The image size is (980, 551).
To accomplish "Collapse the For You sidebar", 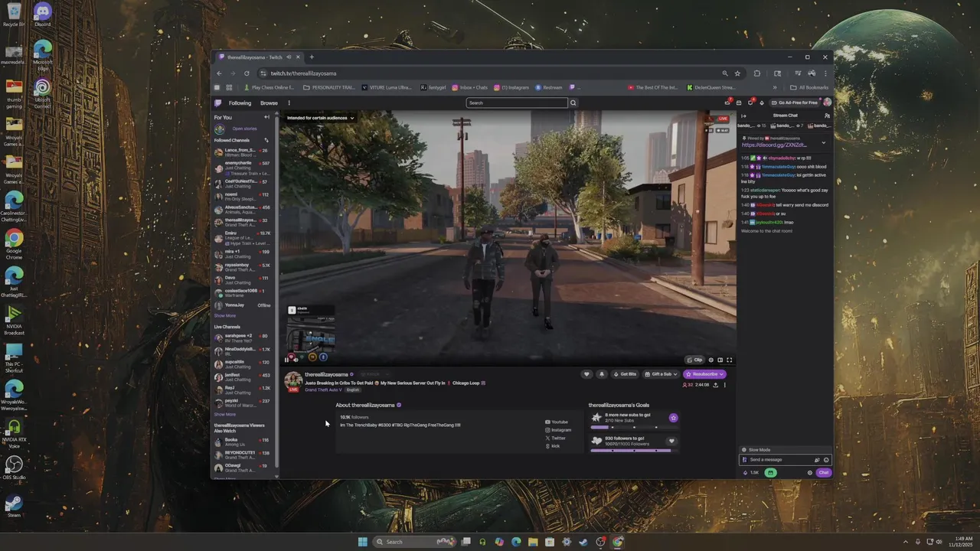I will 266,117.
